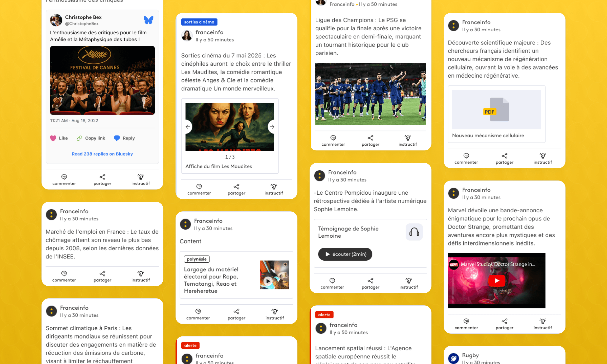Open the PSG team celebration photo

[370, 94]
